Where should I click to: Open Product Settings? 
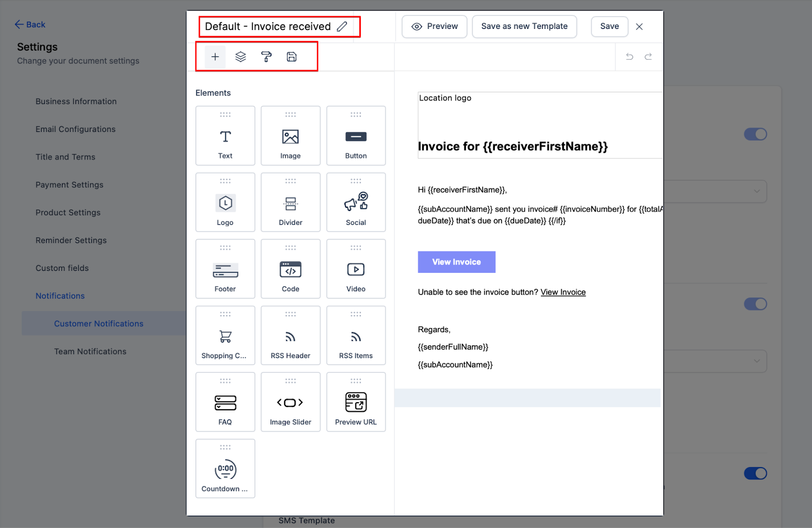tap(68, 213)
